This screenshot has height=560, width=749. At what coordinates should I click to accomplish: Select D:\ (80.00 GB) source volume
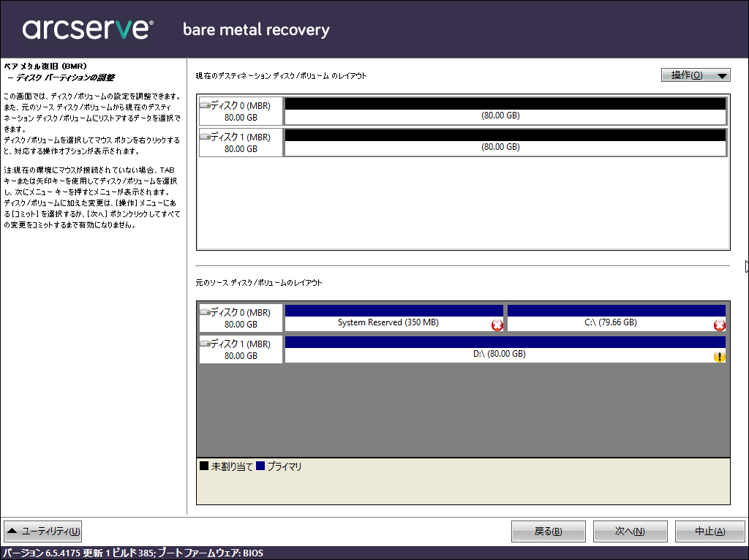(505, 349)
